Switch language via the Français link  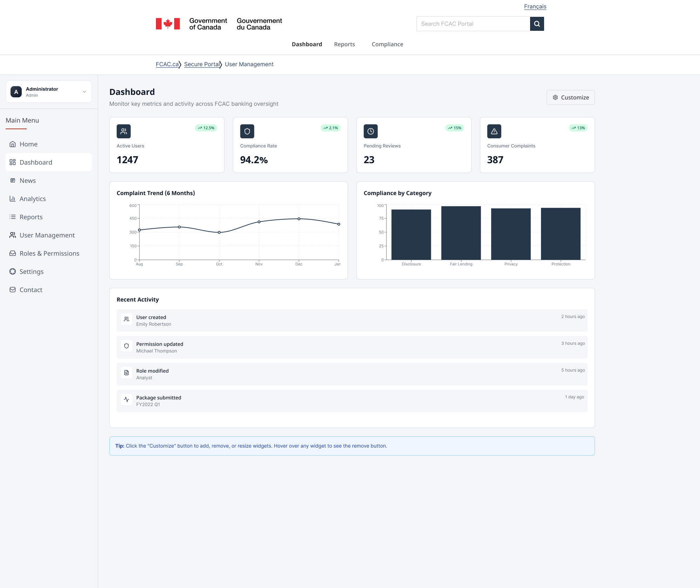(x=535, y=6)
